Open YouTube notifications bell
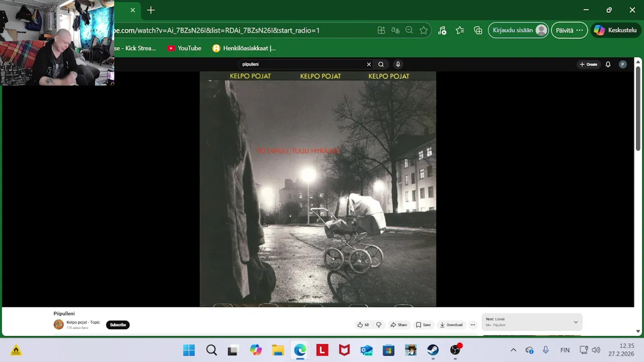The image size is (644, 362). (x=608, y=64)
